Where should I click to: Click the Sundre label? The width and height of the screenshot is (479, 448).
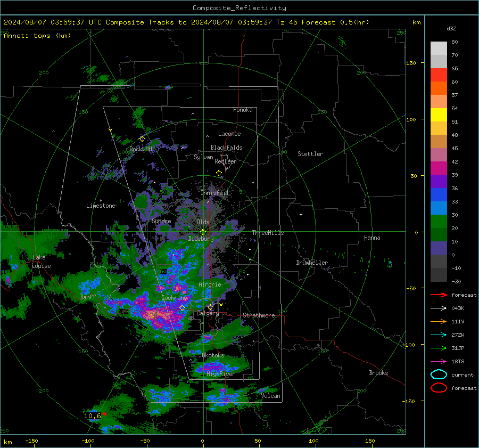[161, 221]
